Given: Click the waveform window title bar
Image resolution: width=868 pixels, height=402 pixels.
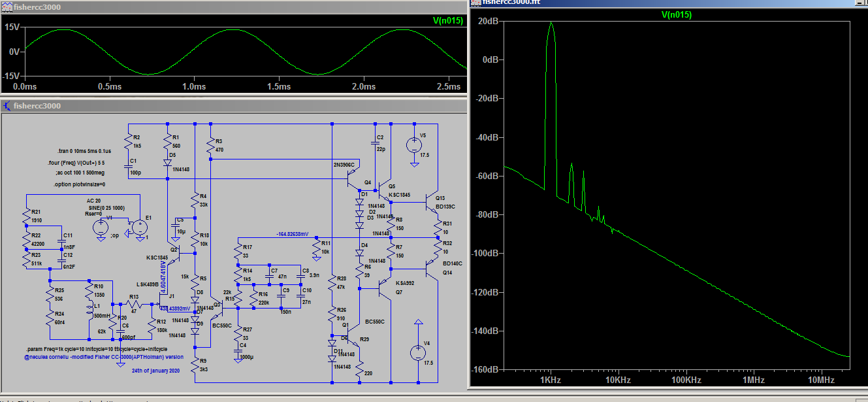Looking at the screenshot, I should 234,7.
